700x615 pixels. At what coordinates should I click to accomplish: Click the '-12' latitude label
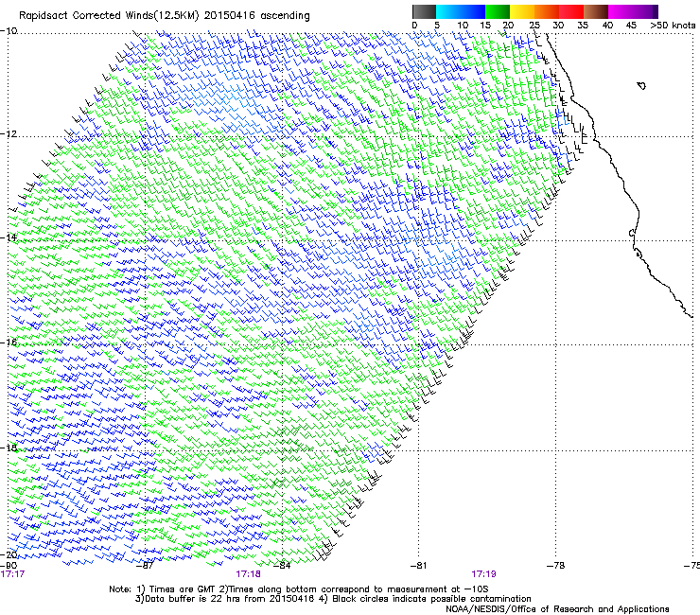(9, 134)
